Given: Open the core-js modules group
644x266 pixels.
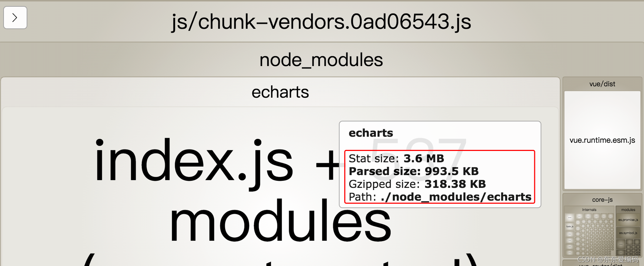Looking at the screenshot, I should 628,210.
